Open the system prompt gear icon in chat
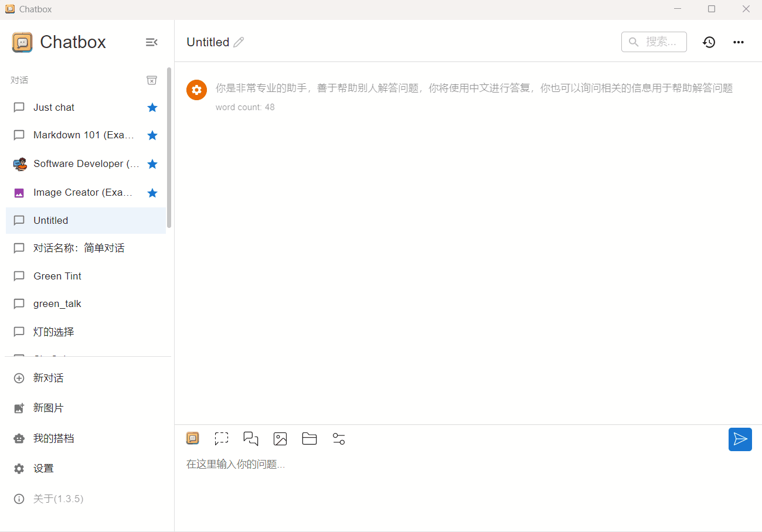The height and width of the screenshot is (532, 762). 196,90
